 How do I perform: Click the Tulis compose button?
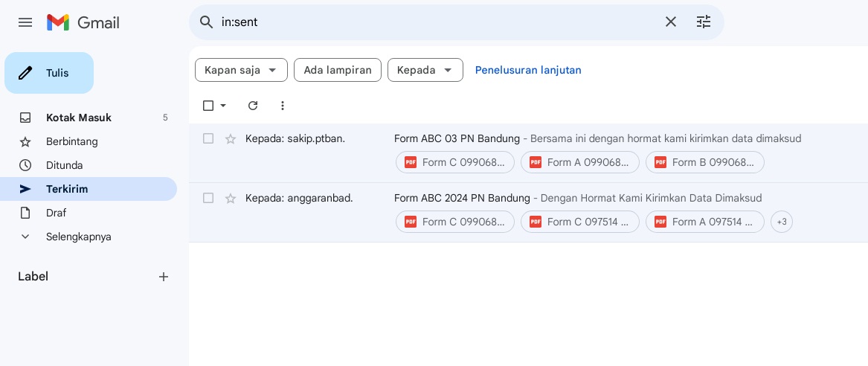49,73
